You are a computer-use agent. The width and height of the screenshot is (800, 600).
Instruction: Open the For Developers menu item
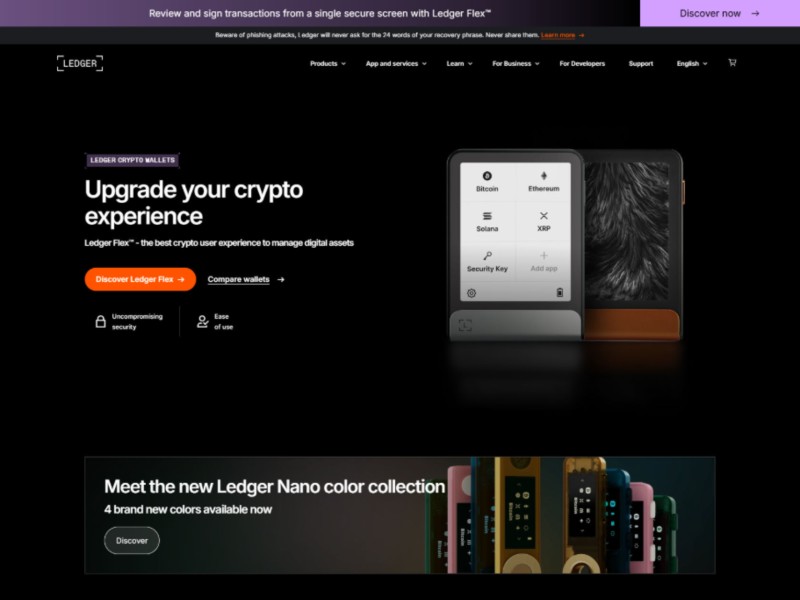pos(582,64)
